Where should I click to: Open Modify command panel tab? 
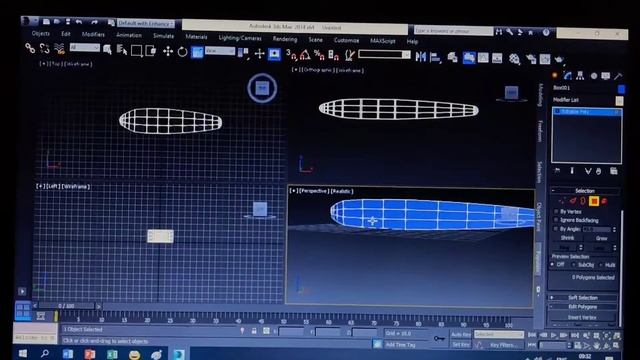point(567,76)
